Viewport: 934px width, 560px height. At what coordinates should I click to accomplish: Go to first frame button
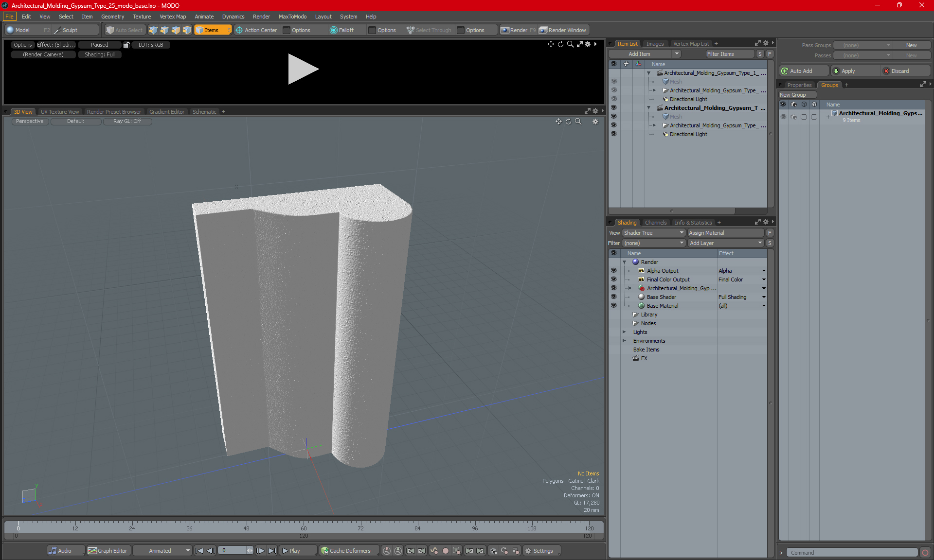(x=199, y=551)
